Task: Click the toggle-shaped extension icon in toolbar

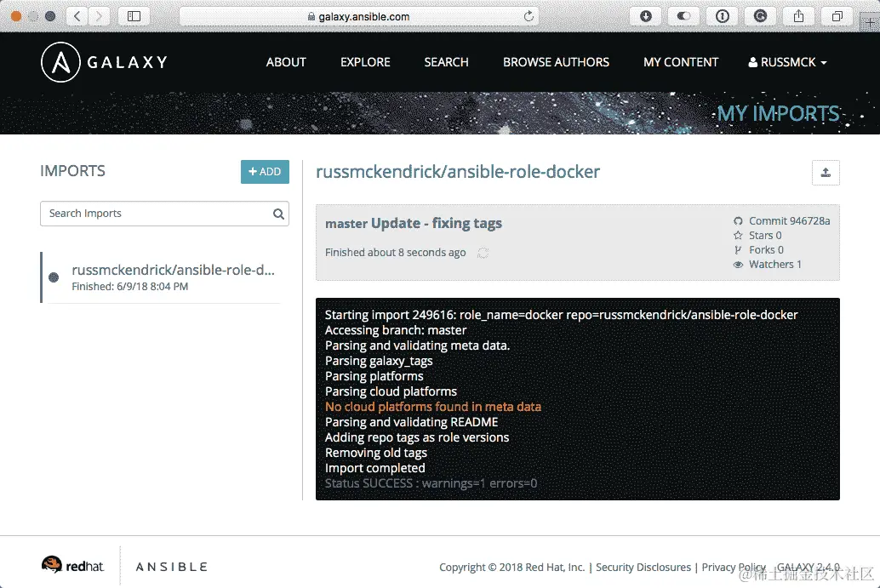Action: point(683,16)
